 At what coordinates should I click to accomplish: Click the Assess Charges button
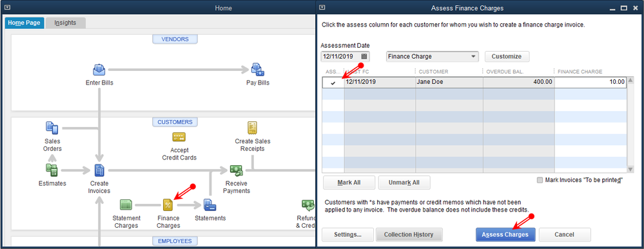pyautogui.click(x=505, y=235)
